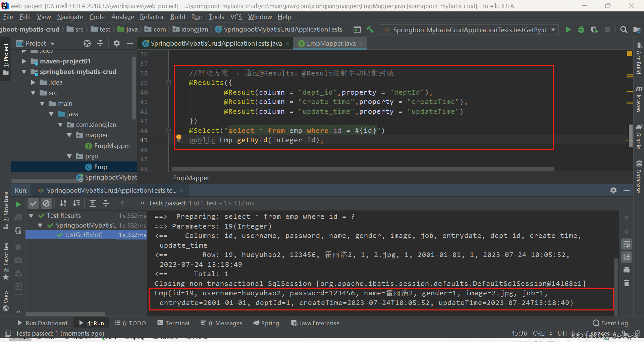Collapse the Test Results node
The width and height of the screenshot is (644, 342).
(x=31, y=216)
